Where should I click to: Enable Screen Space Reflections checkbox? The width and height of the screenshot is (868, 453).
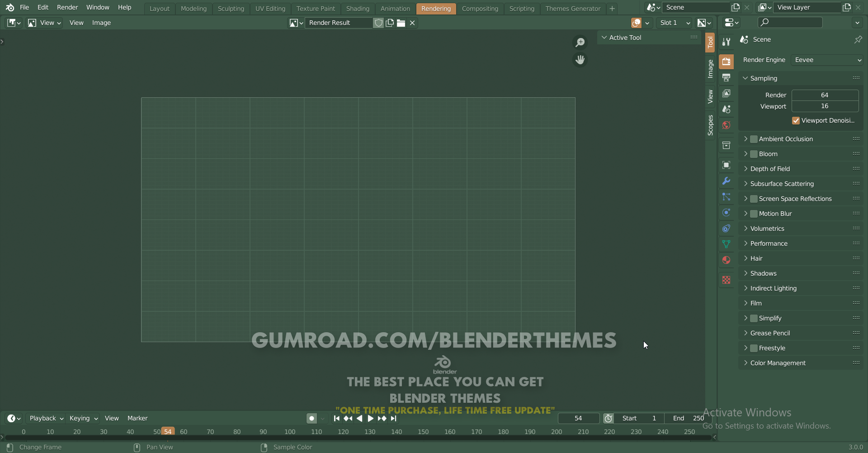click(754, 199)
